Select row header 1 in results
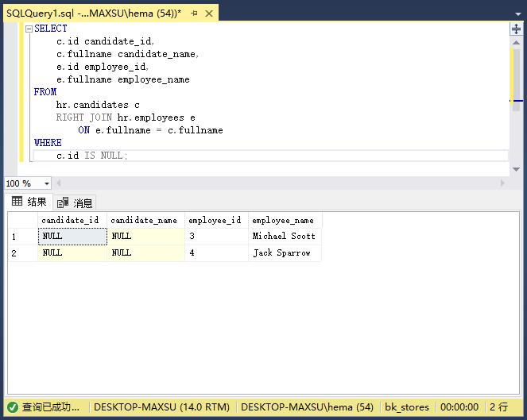This screenshot has height=420, width=527. coord(23,237)
